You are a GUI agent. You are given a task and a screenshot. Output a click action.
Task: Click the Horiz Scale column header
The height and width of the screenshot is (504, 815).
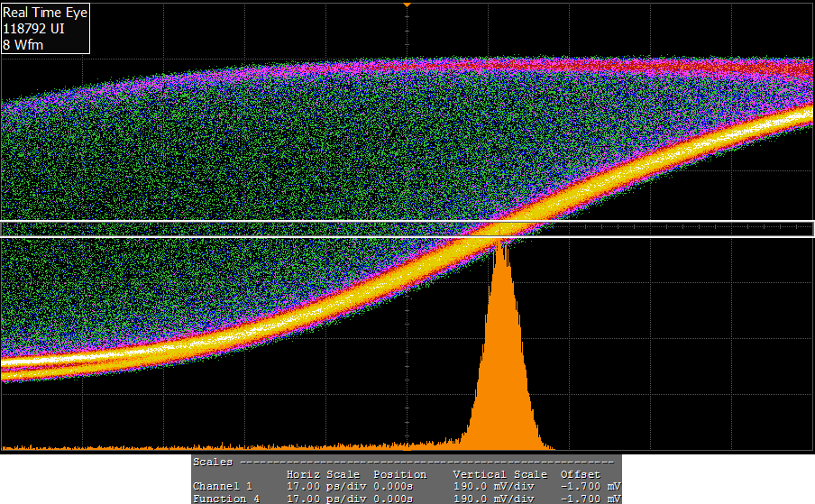pyautogui.click(x=323, y=474)
